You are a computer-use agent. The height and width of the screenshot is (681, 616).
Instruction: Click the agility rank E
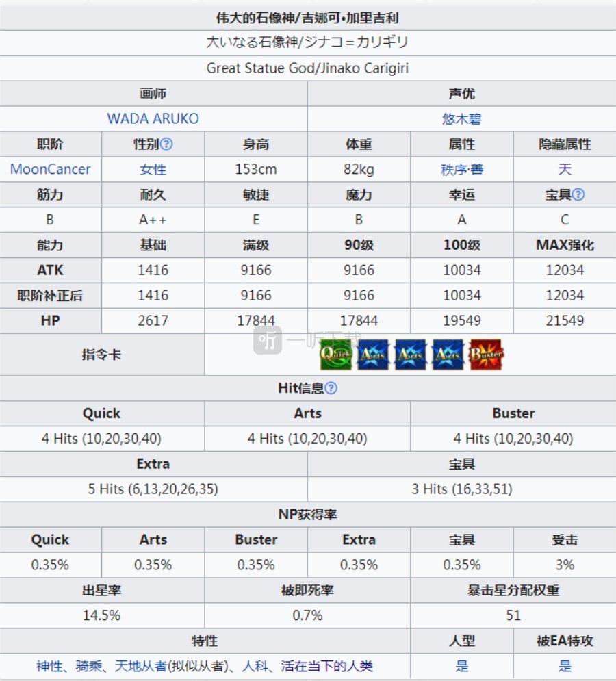(x=256, y=220)
